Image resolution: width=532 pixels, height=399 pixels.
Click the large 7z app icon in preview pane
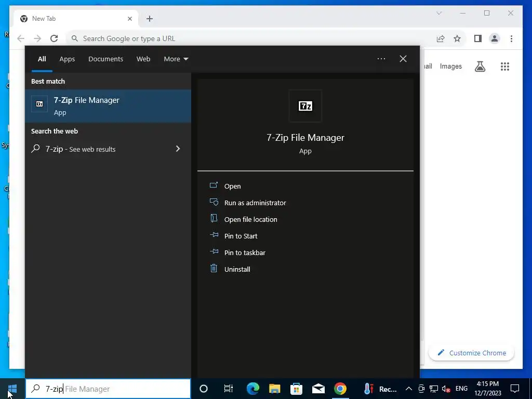click(x=305, y=106)
